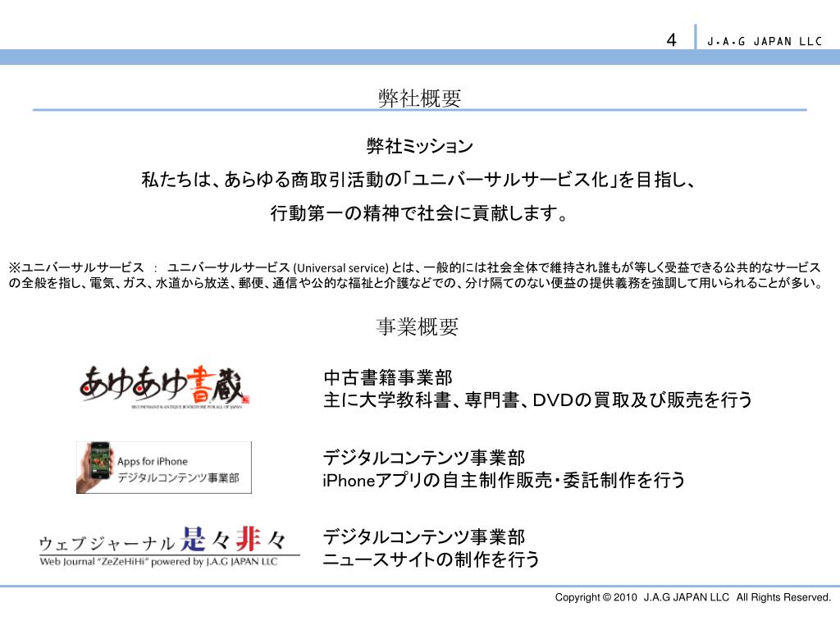840x630 pixels.
Task: Click the mission line starting 私たちは、あらゆる商取引活動
Action: point(418,180)
